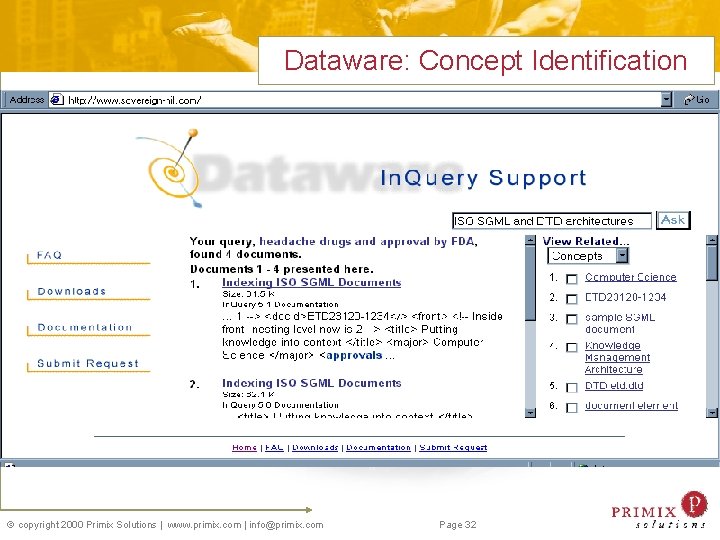Image resolution: width=720 pixels, height=540 pixels.
Task: Click the Go button beside the address bar
Action: pos(696,100)
